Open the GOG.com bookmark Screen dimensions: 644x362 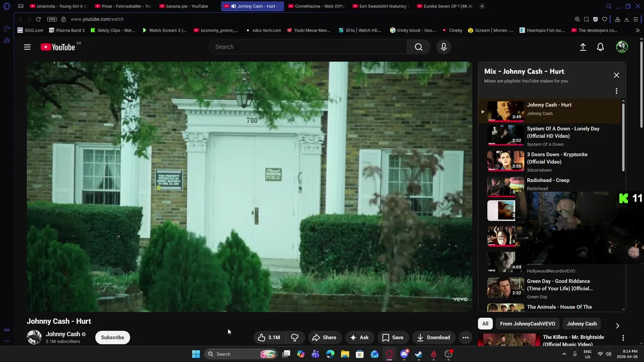tap(30, 30)
